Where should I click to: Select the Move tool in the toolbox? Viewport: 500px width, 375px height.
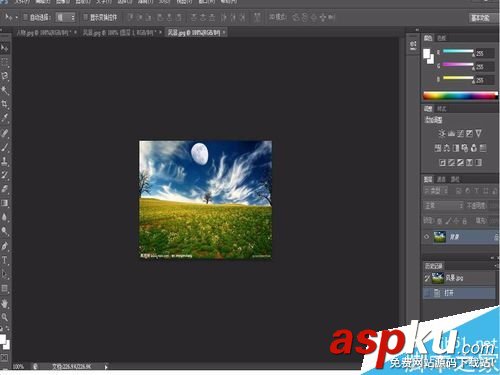pyautogui.click(x=4, y=48)
